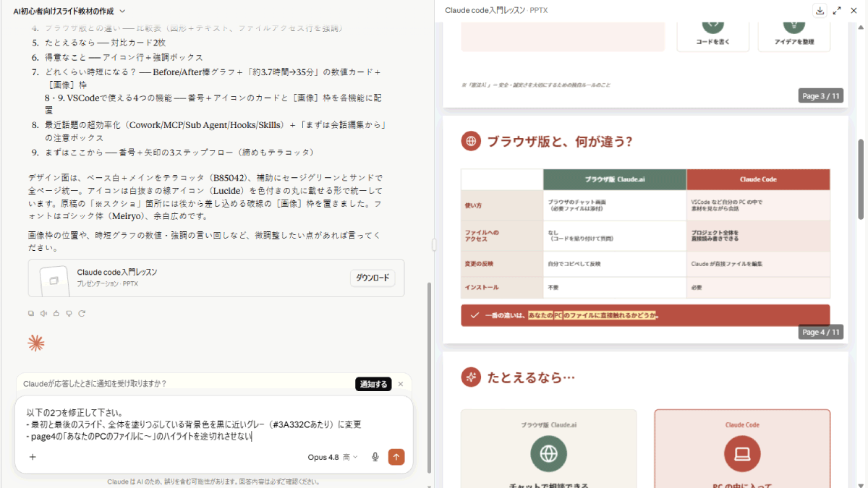This screenshot has height=488, width=868.
Task: Click the 使い方 row label in the table
Action: [x=473, y=205]
